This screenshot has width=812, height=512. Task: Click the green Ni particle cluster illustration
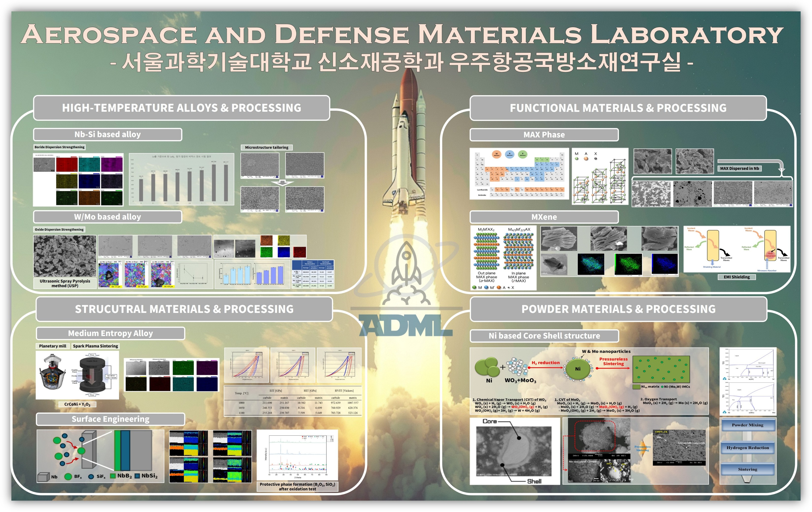(x=487, y=367)
